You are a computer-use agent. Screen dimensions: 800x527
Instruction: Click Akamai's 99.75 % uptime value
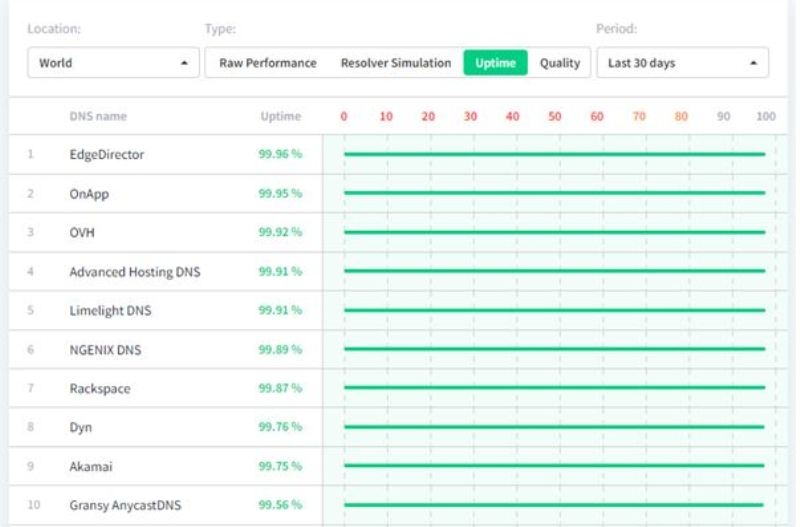pos(280,466)
